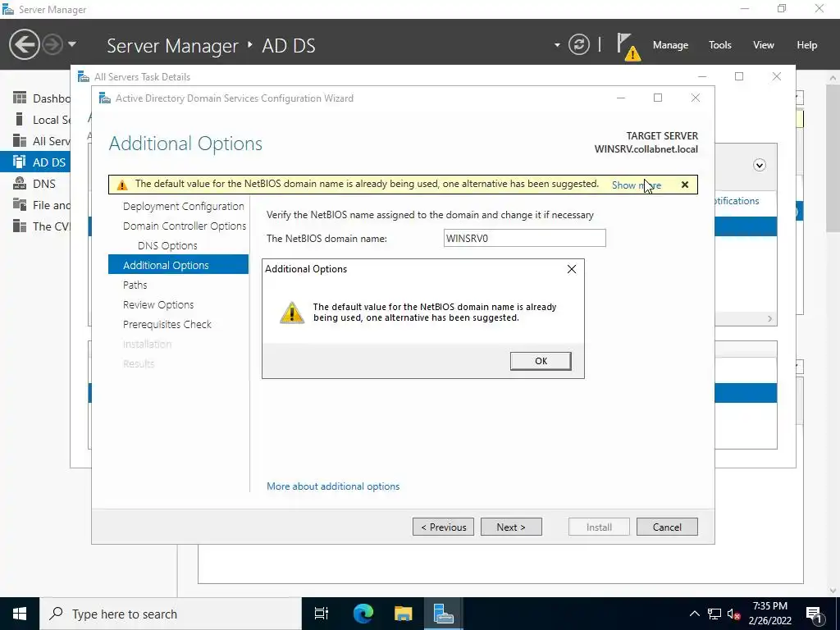This screenshot has height=630, width=840.
Task: Open More about additional options link
Action: (x=333, y=486)
